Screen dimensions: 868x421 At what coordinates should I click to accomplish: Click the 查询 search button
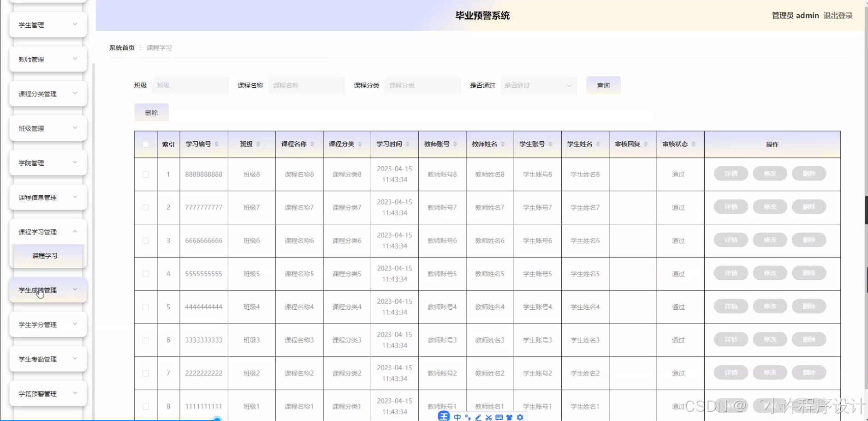[x=603, y=85]
